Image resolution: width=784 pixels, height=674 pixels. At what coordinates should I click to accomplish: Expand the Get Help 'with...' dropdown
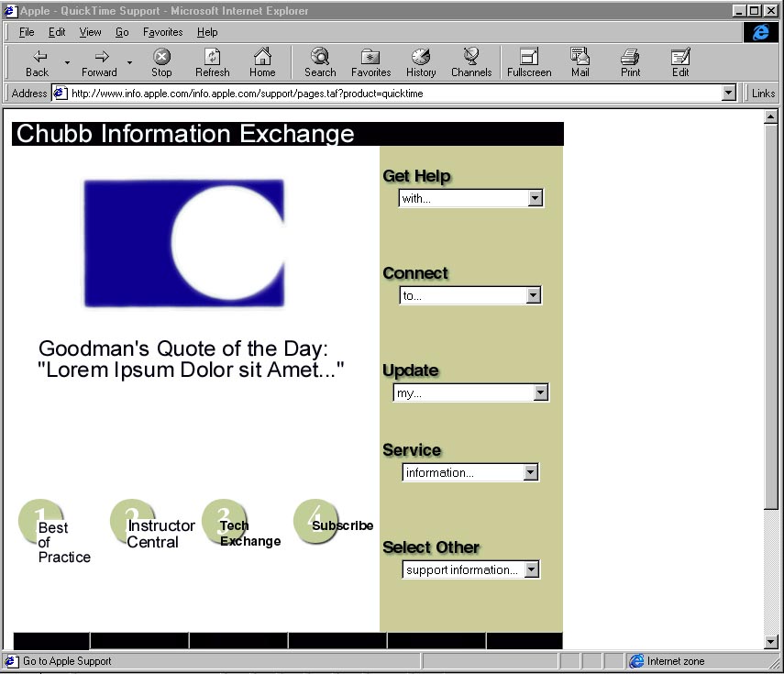[x=536, y=198]
